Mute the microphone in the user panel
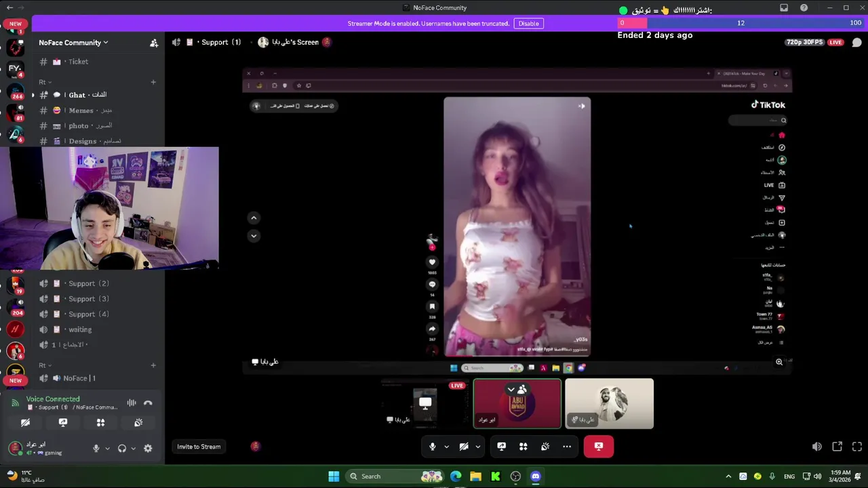This screenshot has width=868, height=488. (x=96, y=448)
